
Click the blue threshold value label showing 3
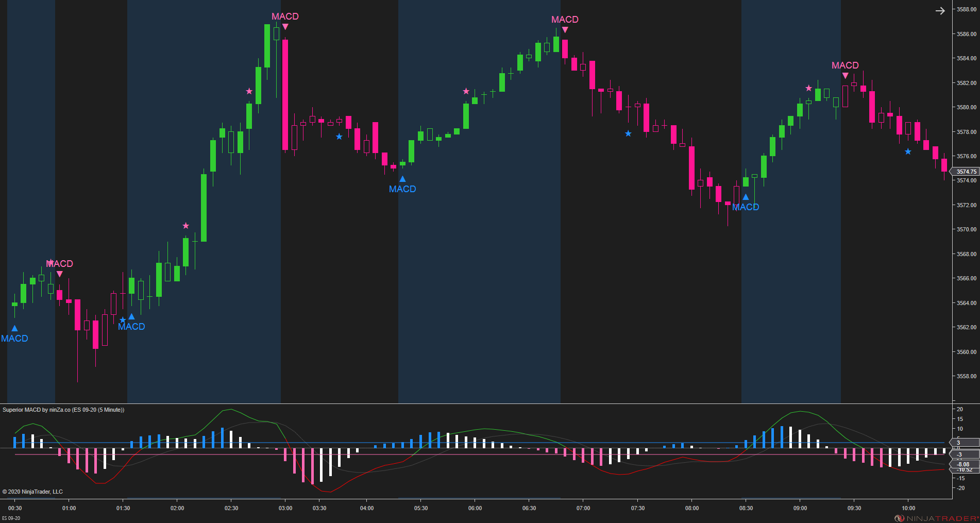click(958, 442)
